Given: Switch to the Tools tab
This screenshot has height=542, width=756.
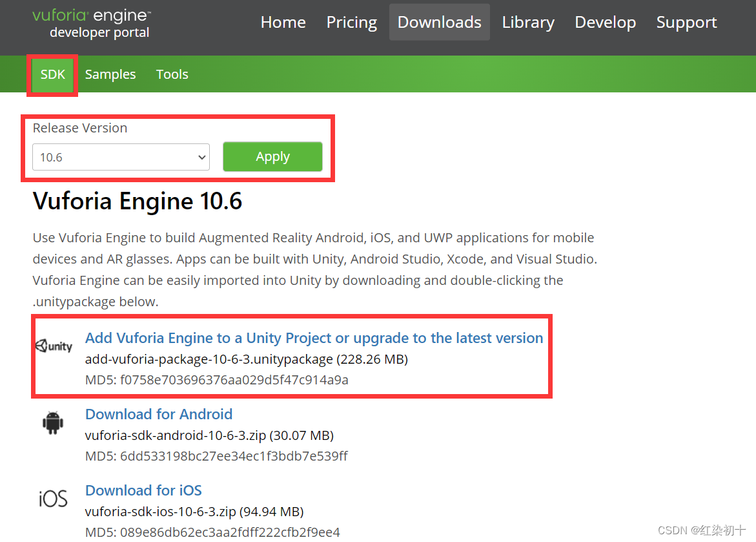Looking at the screenshot, I should coord(172,74).
